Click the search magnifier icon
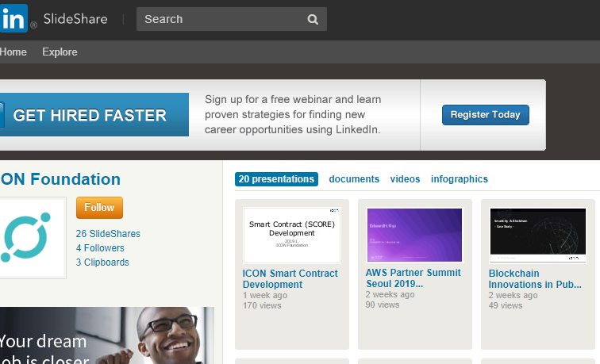This screenshot has width=600, height=364. point(313,19)
